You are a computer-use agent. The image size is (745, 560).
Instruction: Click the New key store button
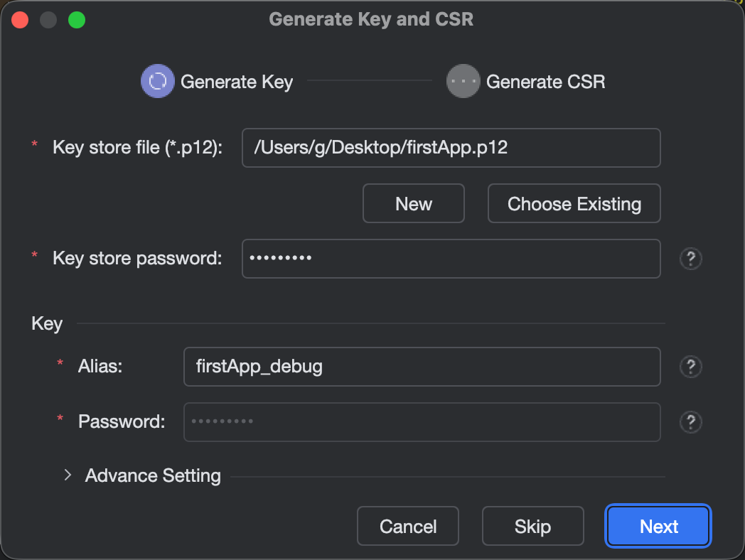click(413, 204)
